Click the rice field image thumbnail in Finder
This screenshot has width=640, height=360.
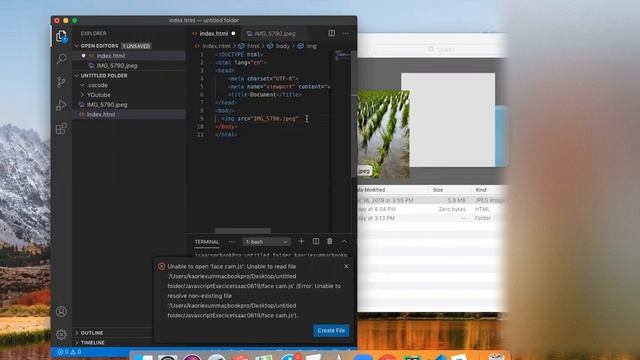[x=383, y=134]
